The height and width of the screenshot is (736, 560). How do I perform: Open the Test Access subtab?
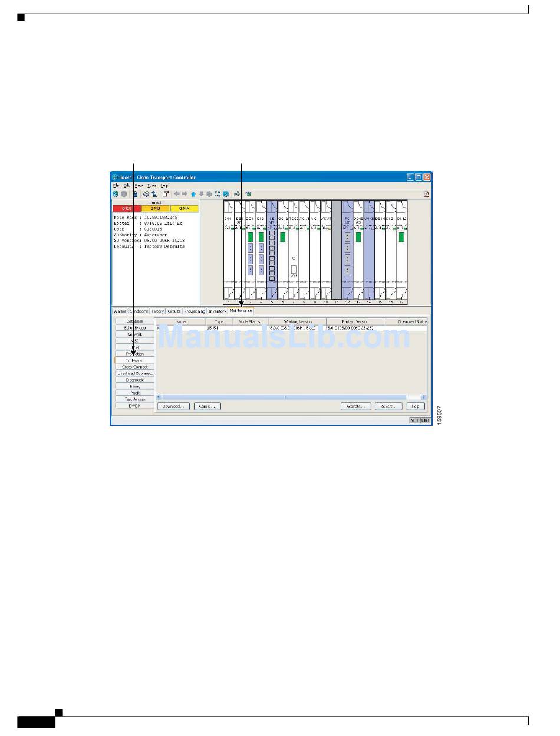134,399
